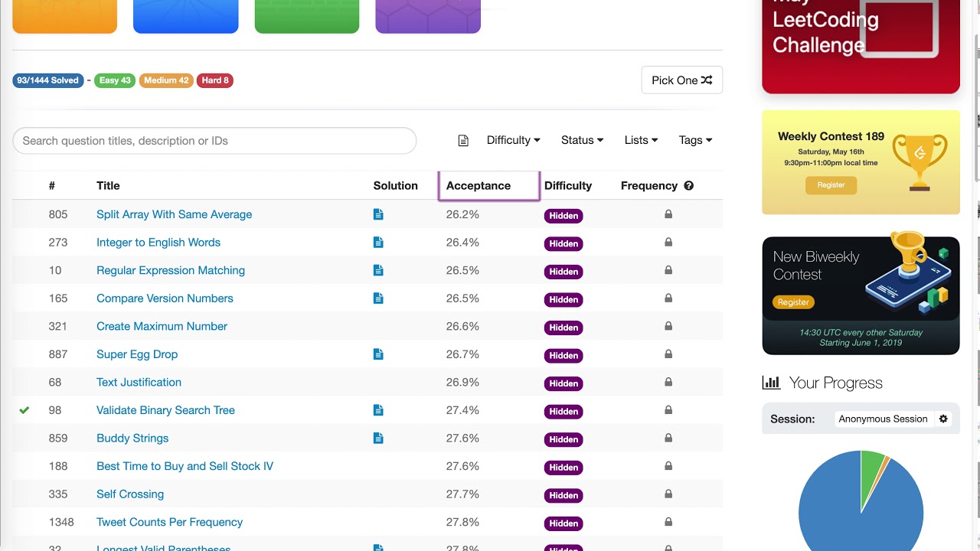Viewport: 980px width, 551px height.
Task: Click the 27.4% acceptance value
Action: [x=462, y=410]
